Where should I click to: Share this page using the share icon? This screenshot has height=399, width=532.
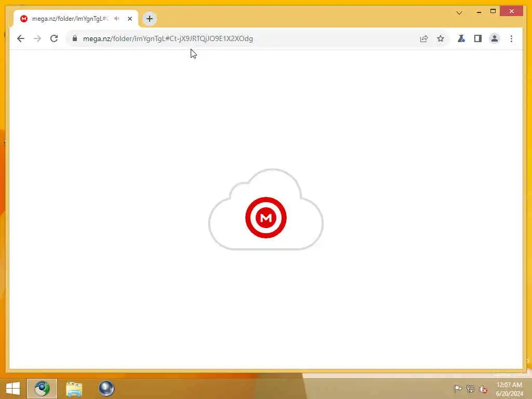pyautogui.click(x=424, y=38)
